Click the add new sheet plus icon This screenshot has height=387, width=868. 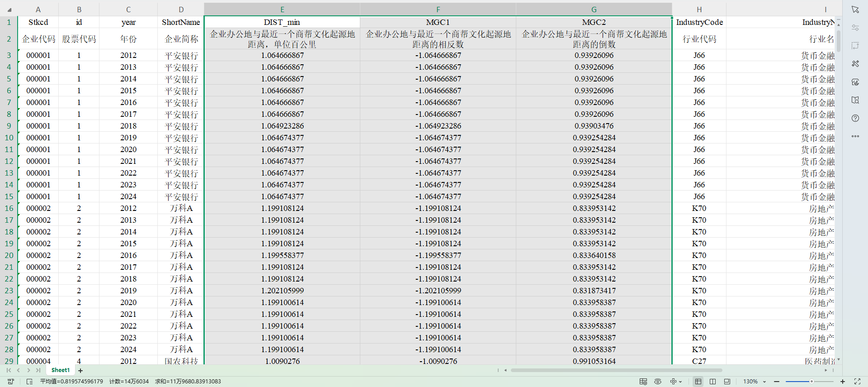(x=80, y=370)
